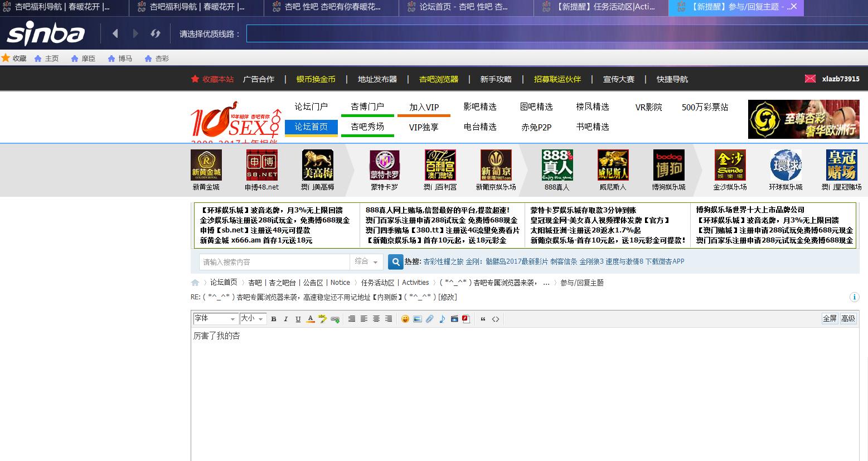Select the 加入VIP navigation item
The image size is (868, 461).
[x=424, y=107]
